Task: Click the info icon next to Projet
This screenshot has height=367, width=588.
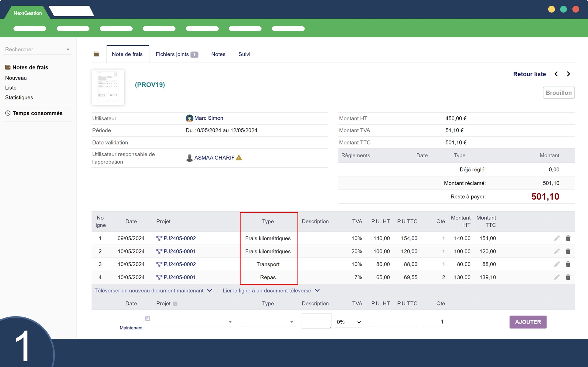Action: click(x=175, y=304)
